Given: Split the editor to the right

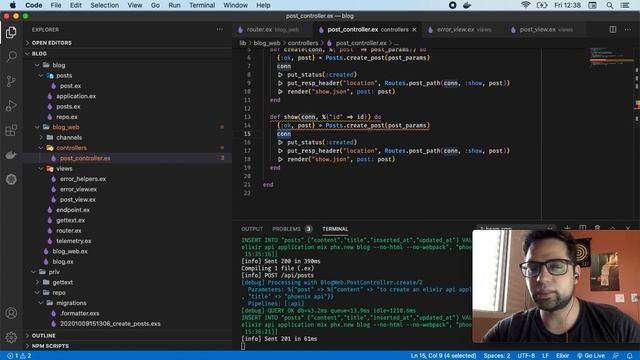Looking at the screenshot, I should click(613, 29).
